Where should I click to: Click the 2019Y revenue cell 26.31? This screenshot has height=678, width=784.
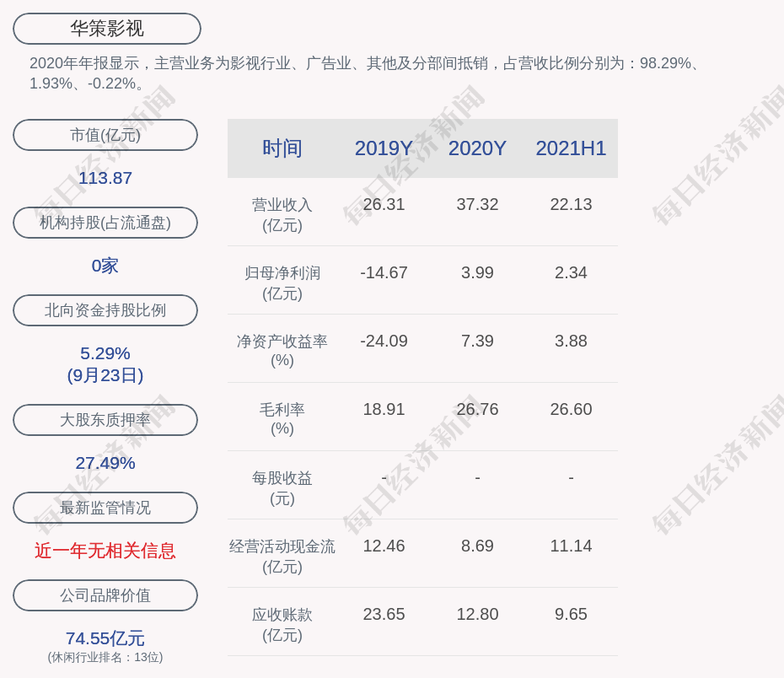point(384,205)
